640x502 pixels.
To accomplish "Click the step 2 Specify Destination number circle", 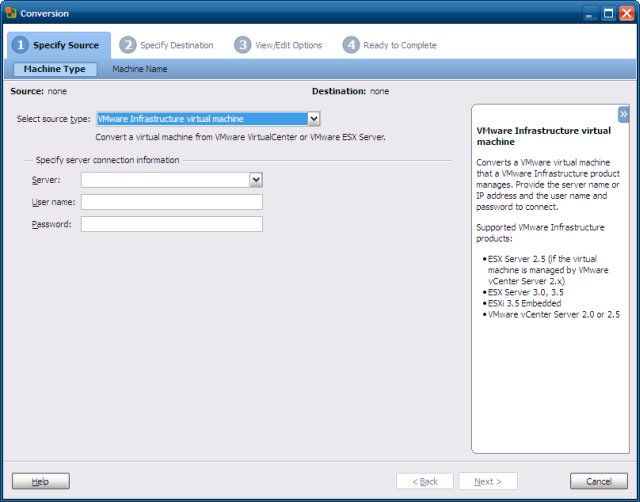I will [127, 45].
